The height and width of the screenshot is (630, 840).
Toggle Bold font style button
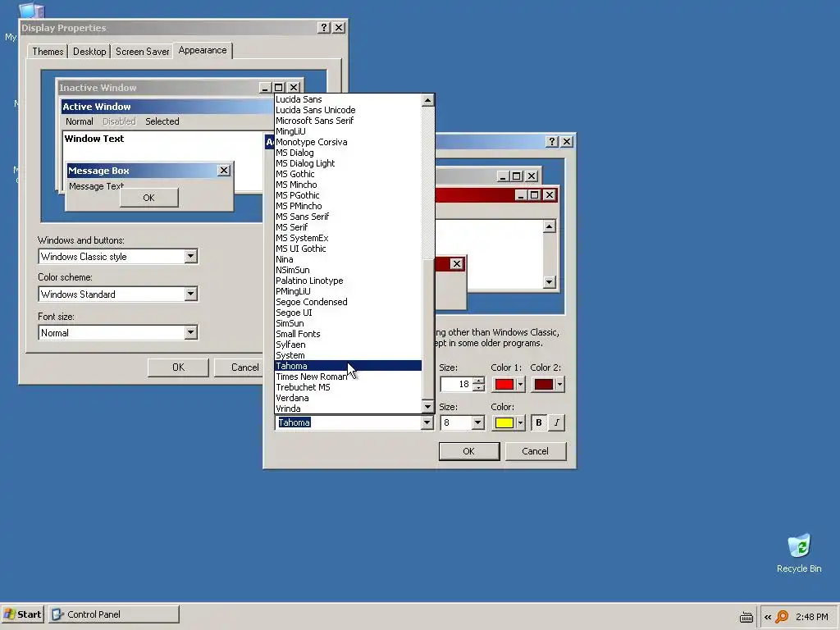(538, 422)
